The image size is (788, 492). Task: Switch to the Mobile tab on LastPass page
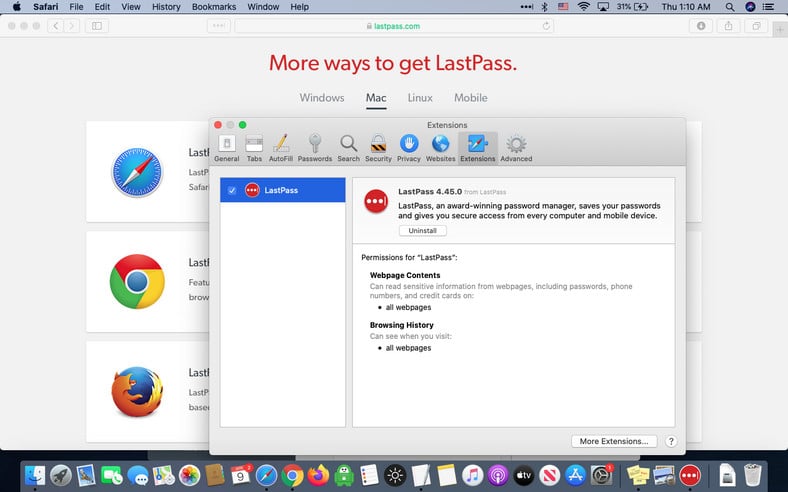coord(470,97)
